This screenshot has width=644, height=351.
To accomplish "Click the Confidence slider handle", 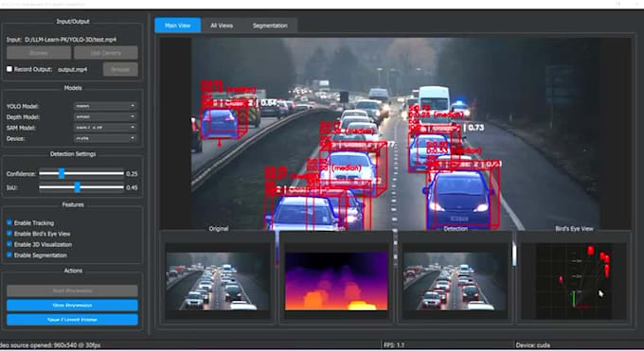I will point(62,173).
